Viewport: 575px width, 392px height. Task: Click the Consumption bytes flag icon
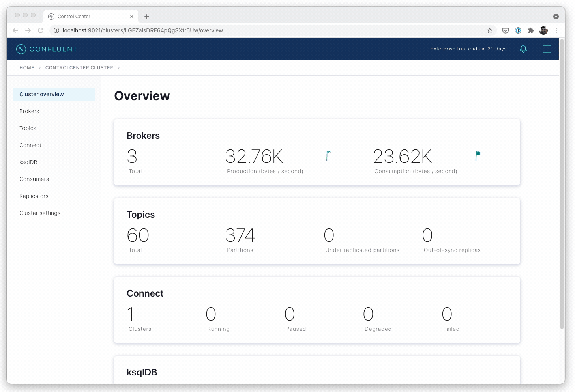pos(478,156)
